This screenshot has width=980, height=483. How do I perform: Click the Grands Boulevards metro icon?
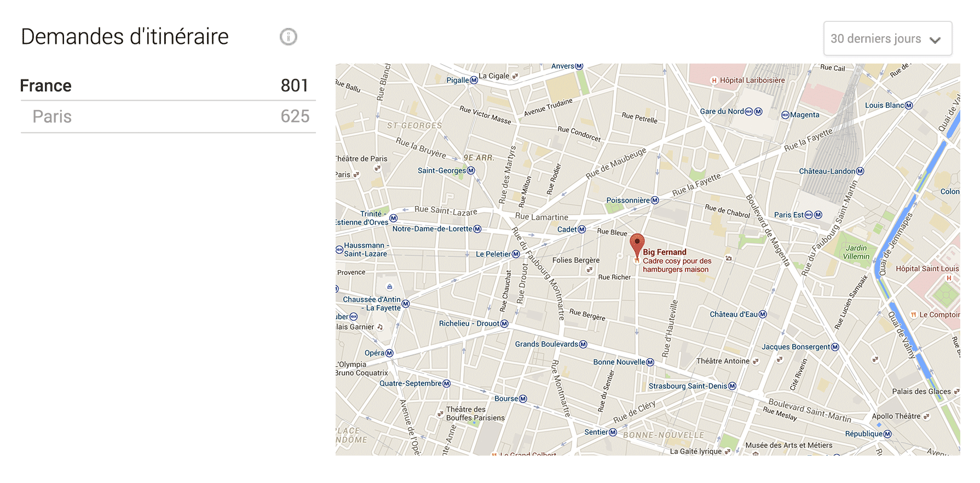583,344
